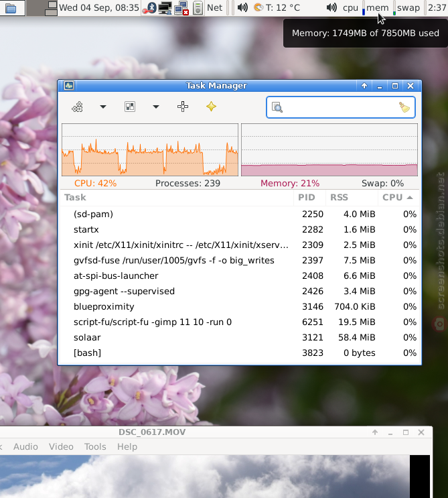Sort processes by RSS column header
The height and width of the screenshot is (498, 448).
click(352, 198)
